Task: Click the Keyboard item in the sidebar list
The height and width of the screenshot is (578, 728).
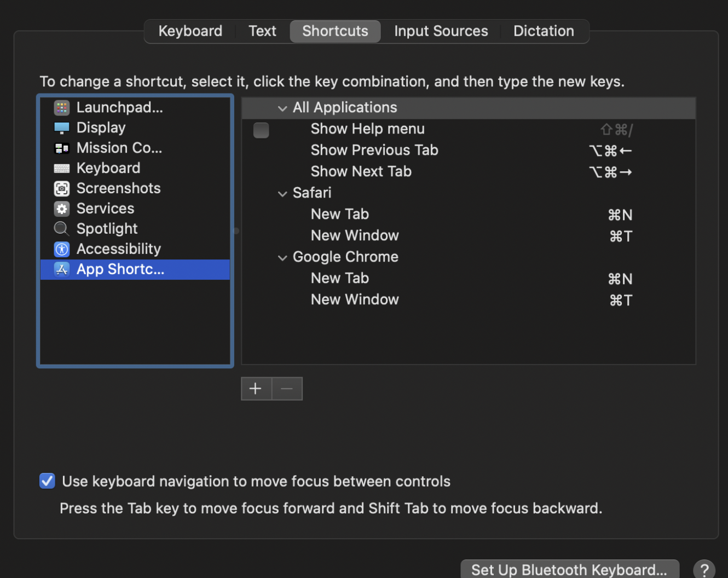Action: [x=108, y=168]
